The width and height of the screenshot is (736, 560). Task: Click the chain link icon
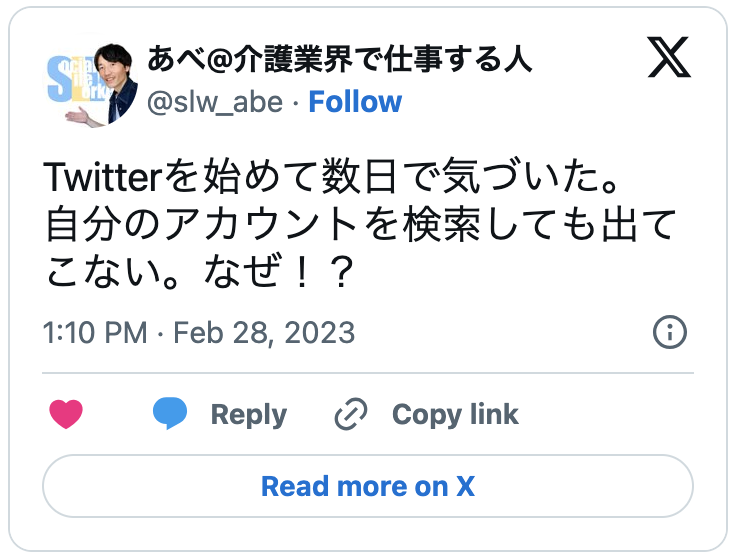(351, 414)
